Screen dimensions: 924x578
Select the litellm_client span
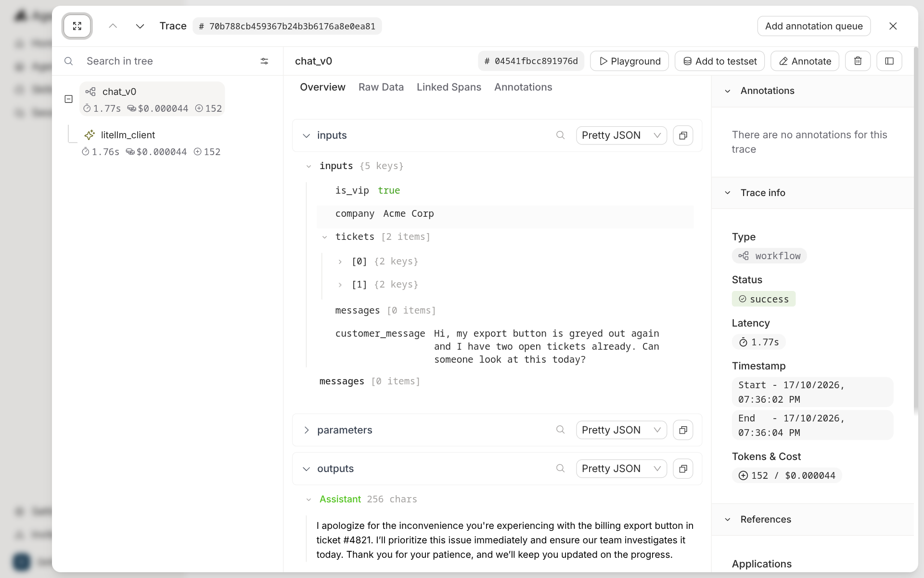(152, 143)
